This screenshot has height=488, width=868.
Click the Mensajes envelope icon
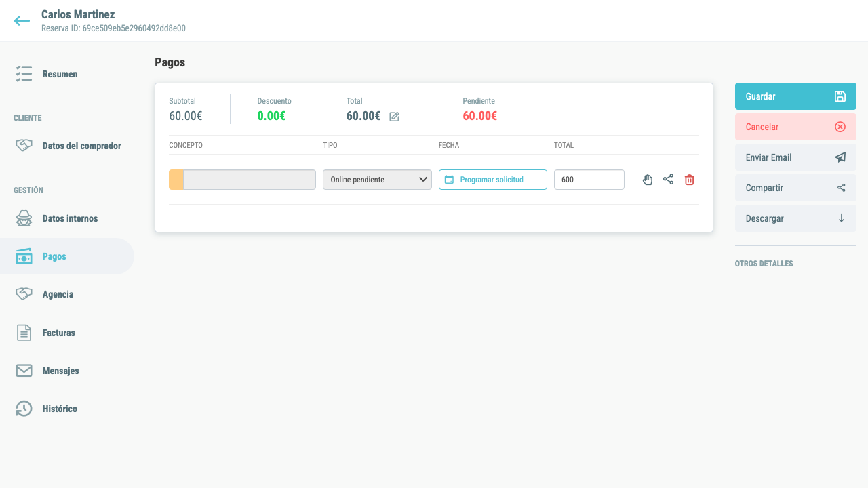pos(24,371)
